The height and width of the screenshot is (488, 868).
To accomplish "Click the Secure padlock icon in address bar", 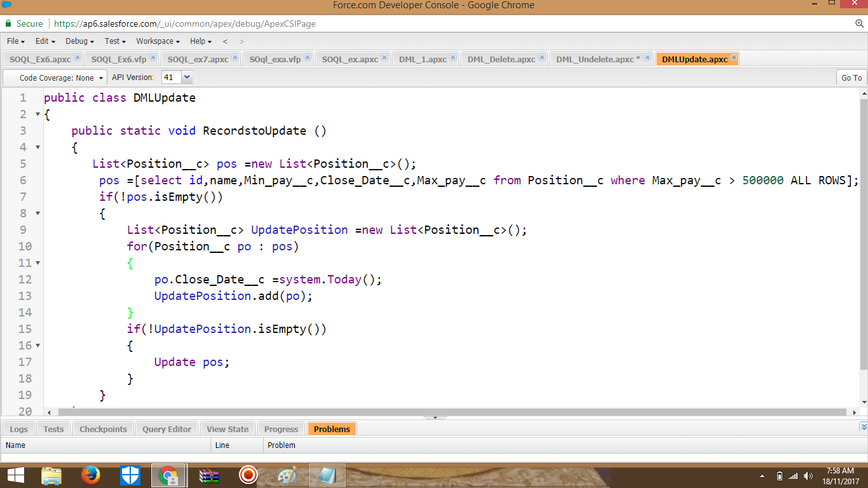I will [8, 24].
